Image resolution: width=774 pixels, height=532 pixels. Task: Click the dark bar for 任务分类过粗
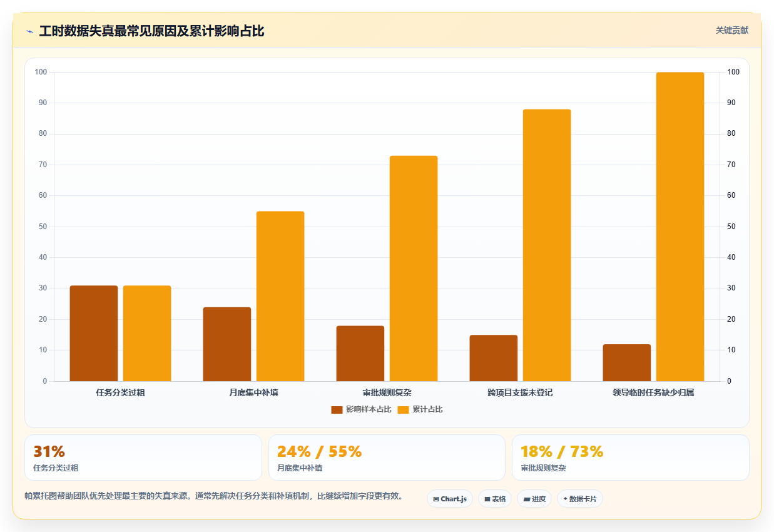coord(94,334)
